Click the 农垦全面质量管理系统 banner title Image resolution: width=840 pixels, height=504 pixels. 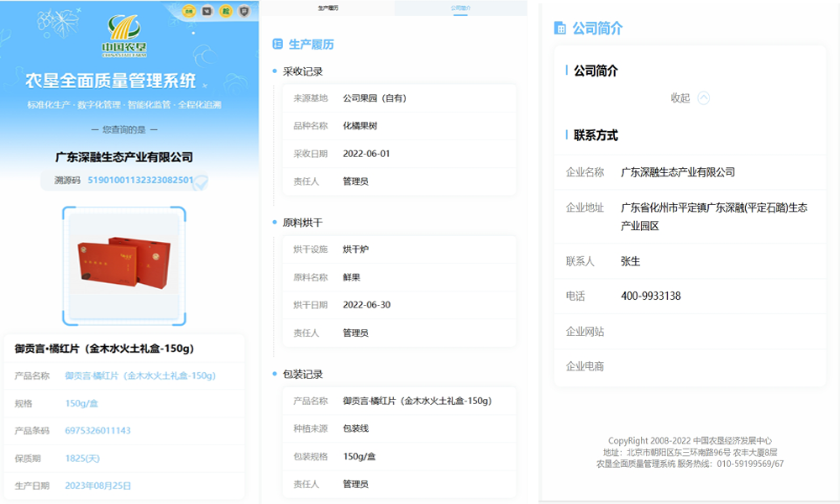(x=111, y=81)
